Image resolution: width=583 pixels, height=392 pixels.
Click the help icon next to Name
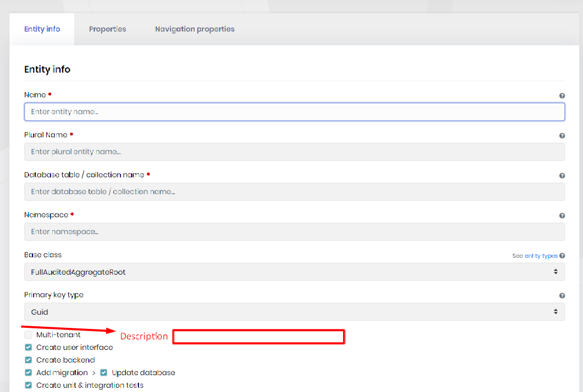click(562, 96)
